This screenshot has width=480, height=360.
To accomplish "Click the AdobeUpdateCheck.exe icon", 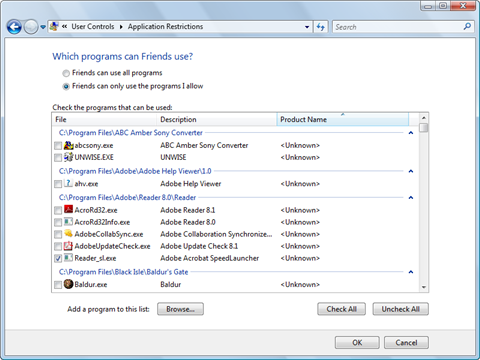I will [x=68, y=246].
